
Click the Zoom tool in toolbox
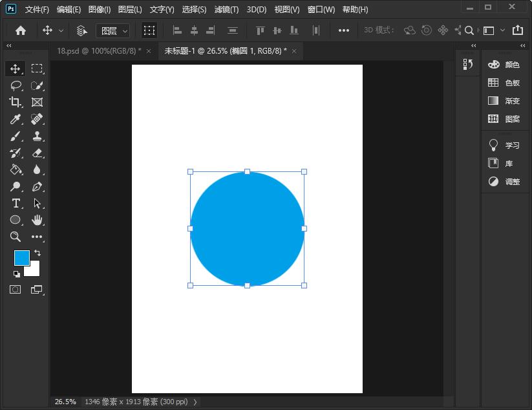click(x=16, y=237)
